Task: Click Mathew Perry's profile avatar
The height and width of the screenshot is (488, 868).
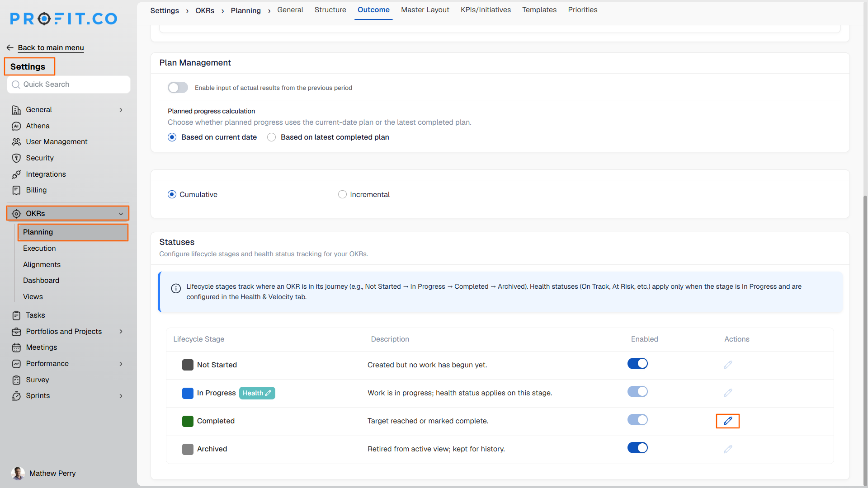Action: (18, 473)
